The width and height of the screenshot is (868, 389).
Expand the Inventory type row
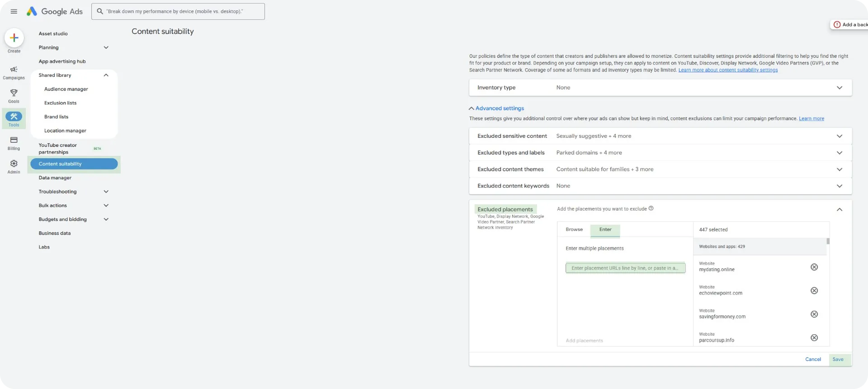tap(660, 88)
